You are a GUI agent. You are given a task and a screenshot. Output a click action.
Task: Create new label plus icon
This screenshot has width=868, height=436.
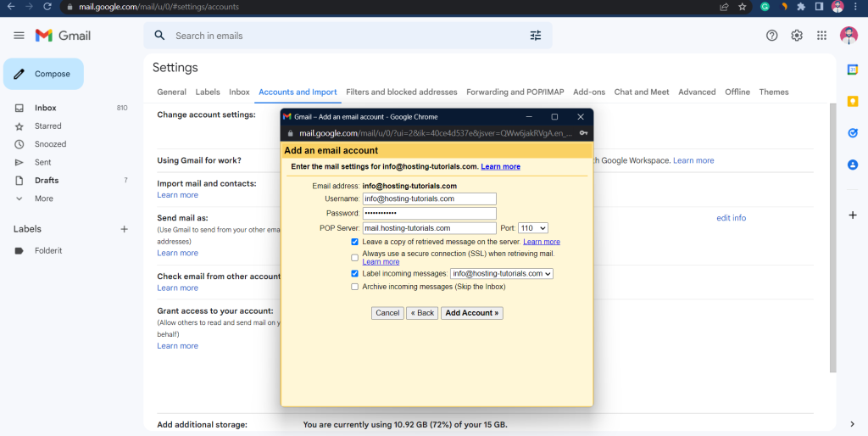tap(124, 229)
